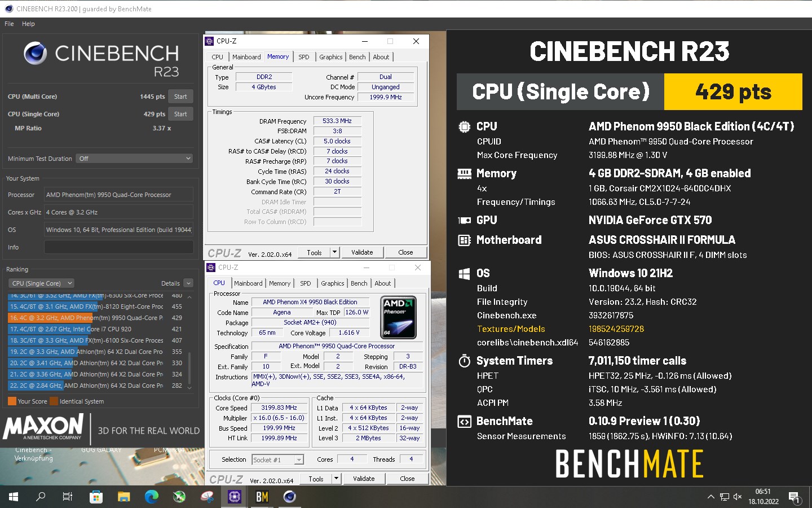This screenshot has height=508, width=812.
Task: Click Tools button in upper CPU-Z
Action: (314, 252)
